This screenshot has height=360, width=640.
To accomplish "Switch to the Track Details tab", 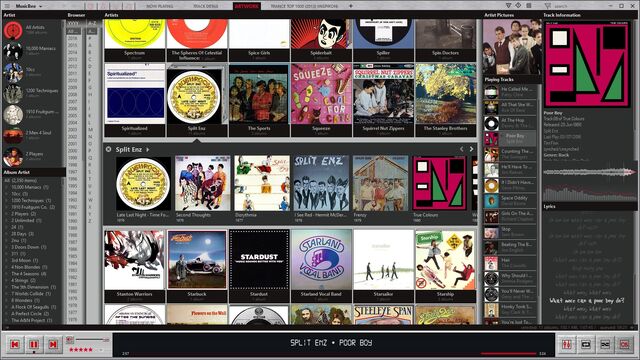I will (205, 6).
